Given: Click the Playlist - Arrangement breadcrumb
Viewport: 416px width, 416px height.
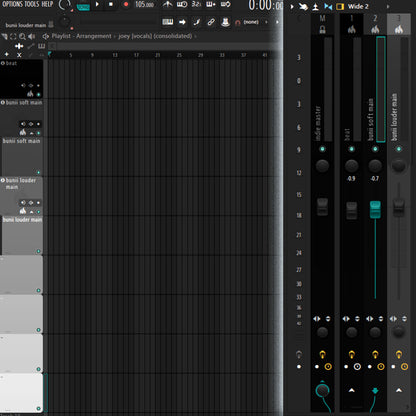Looking at the screenshot, I should coord(81,36).
